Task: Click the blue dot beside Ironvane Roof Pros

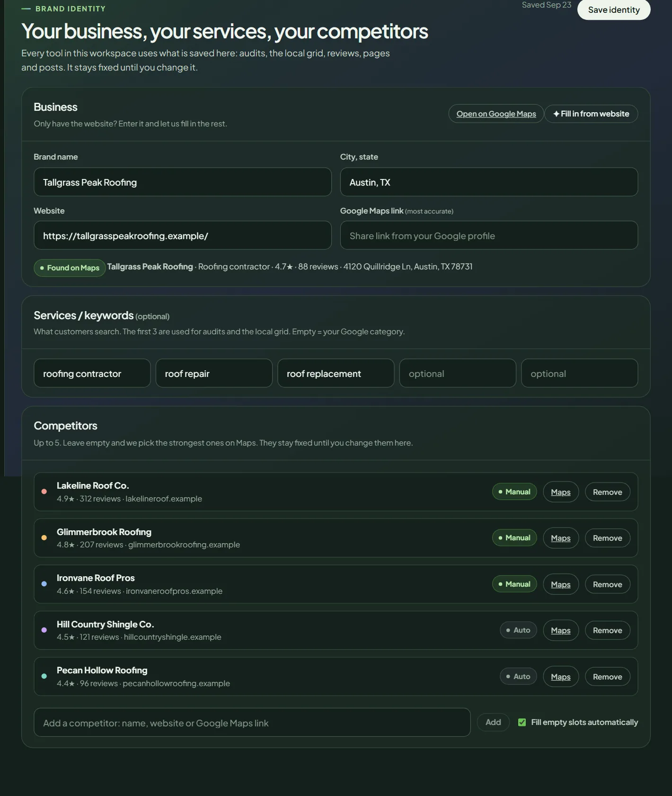Action: click(44, 584)
